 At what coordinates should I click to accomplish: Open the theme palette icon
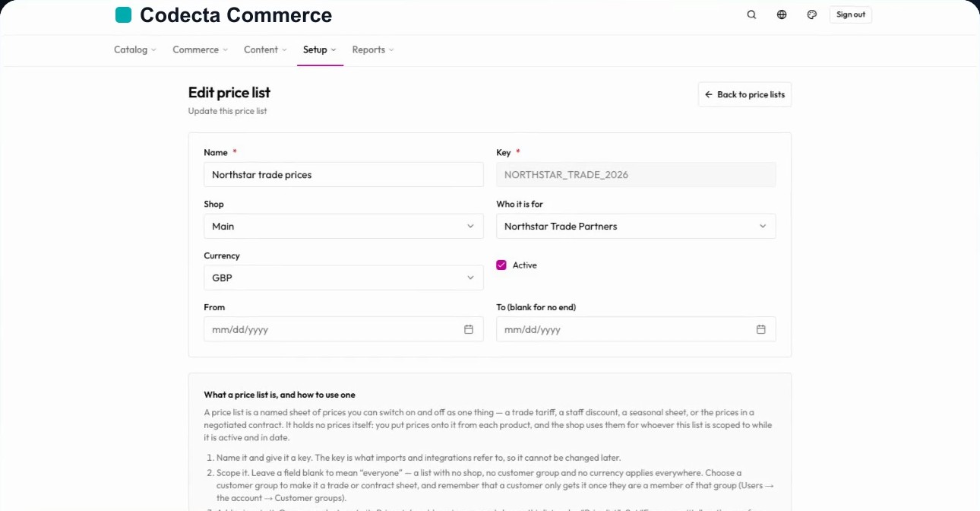tap(812, 14)
